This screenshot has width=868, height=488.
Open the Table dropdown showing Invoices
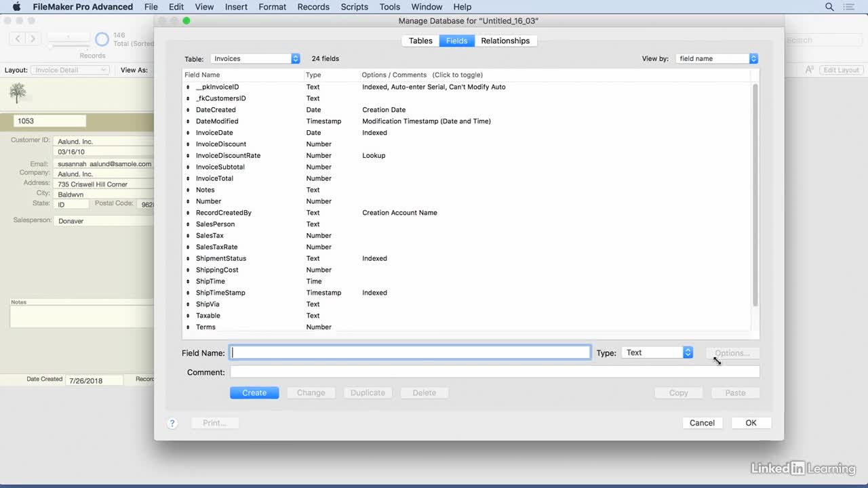(x=255, y=59)
